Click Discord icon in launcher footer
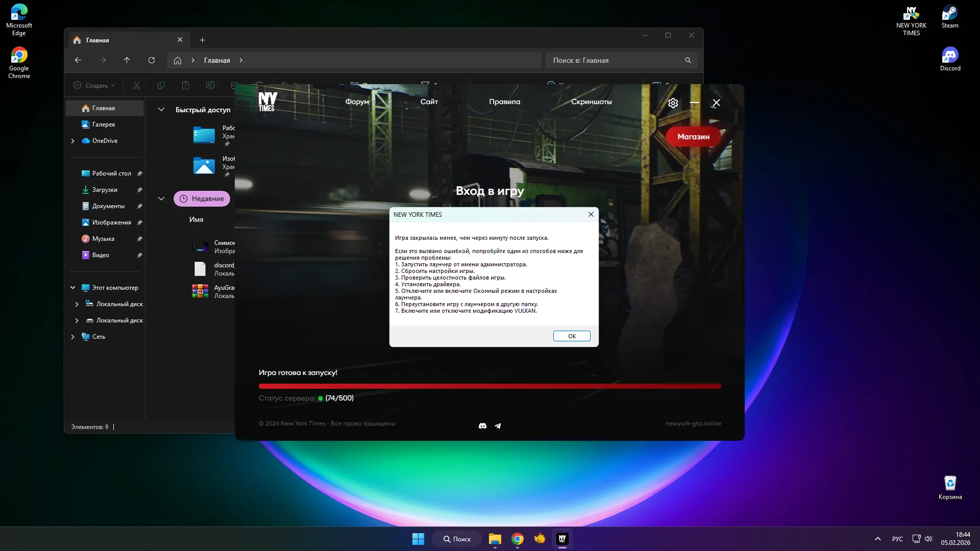The image size is (980, 551). point(482,425)
